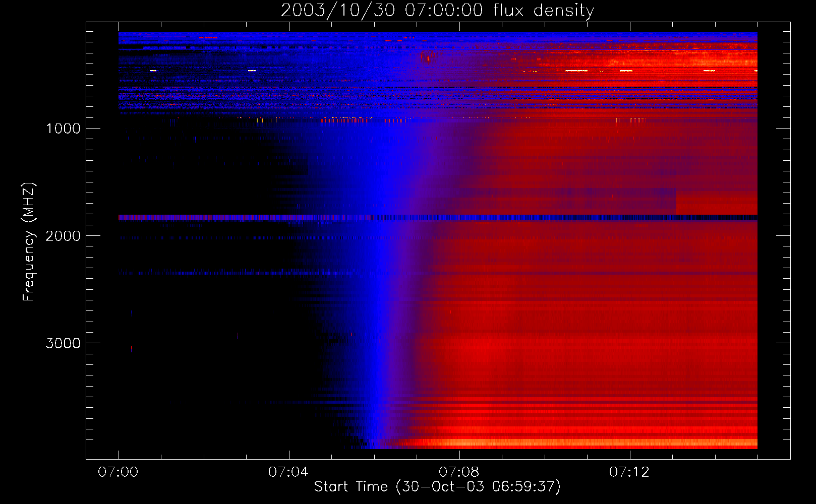Click the 07:04 time tick label
The height and width of the screenshot is (504, 816).
288,472
